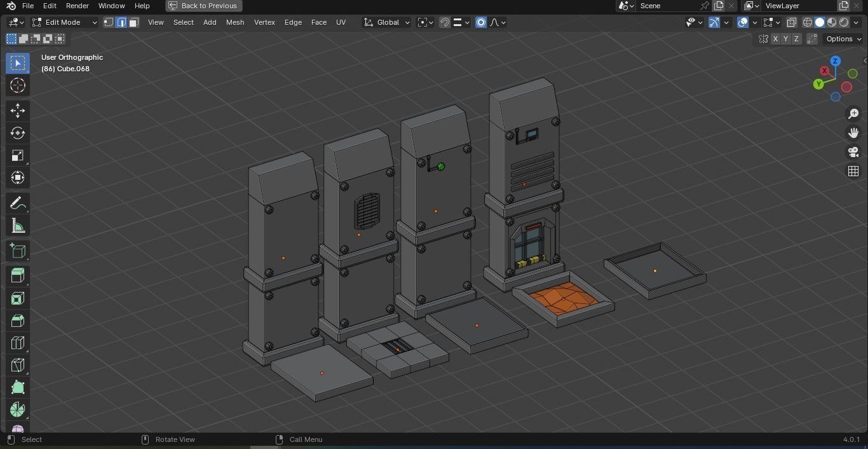Screen dimensions: 868x449
Task: Click the Blender logo icon
Action: pos(11,6)
